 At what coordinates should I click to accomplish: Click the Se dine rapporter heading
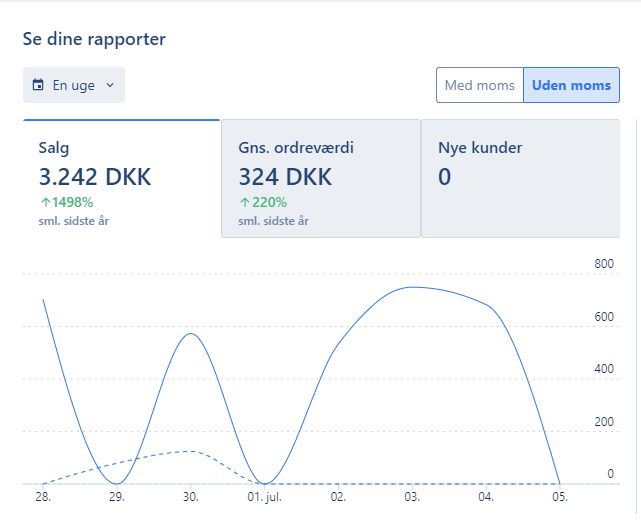click(x=94, y=39)
